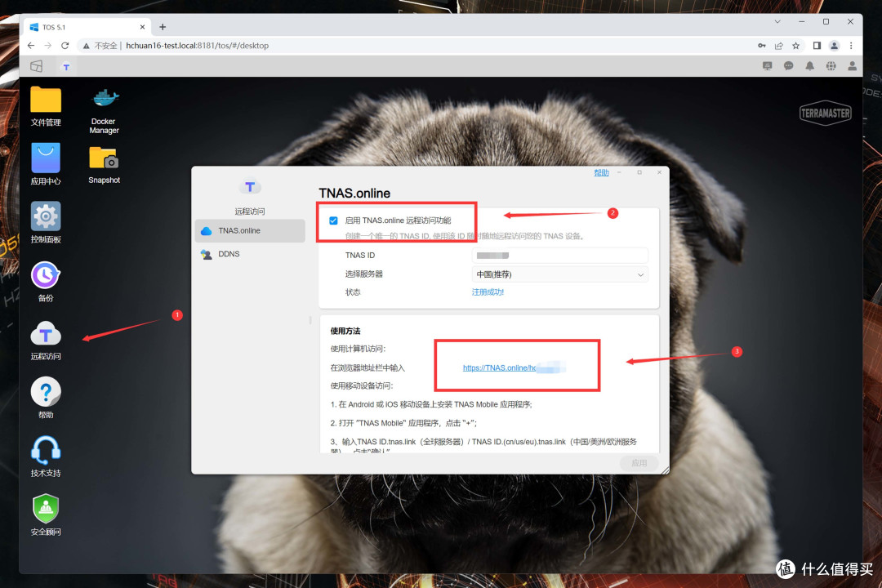
Task: Click the 应用 apply button
Action: [639, 463]
